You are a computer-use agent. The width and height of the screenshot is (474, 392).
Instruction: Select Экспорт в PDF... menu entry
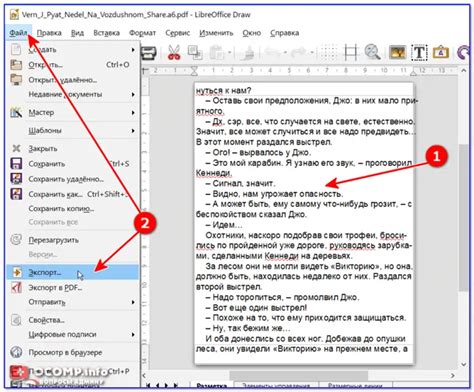[x=72, y=287]
